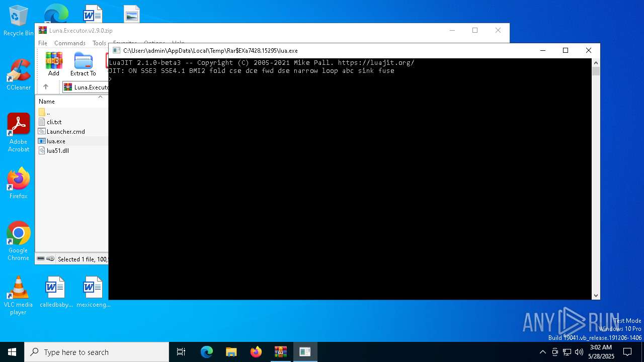Screen dimensions: 644x362
Task: Open Firefox from the taskbar
Action: pyautogui.click(x=256, y=352)
